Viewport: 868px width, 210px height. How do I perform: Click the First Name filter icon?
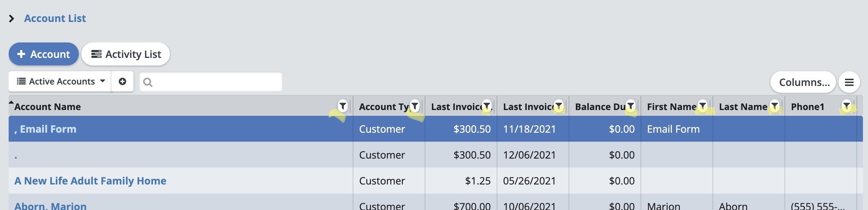click(x=702, y=105)
